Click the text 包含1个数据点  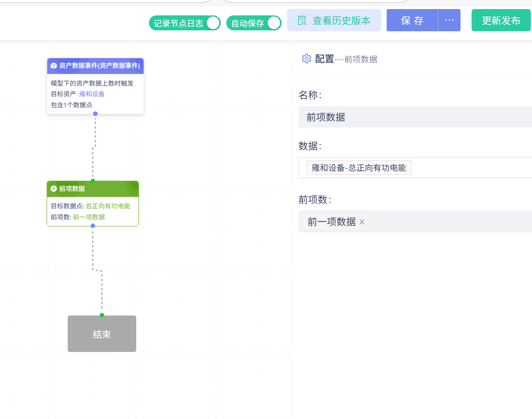[x=71, y=105]
